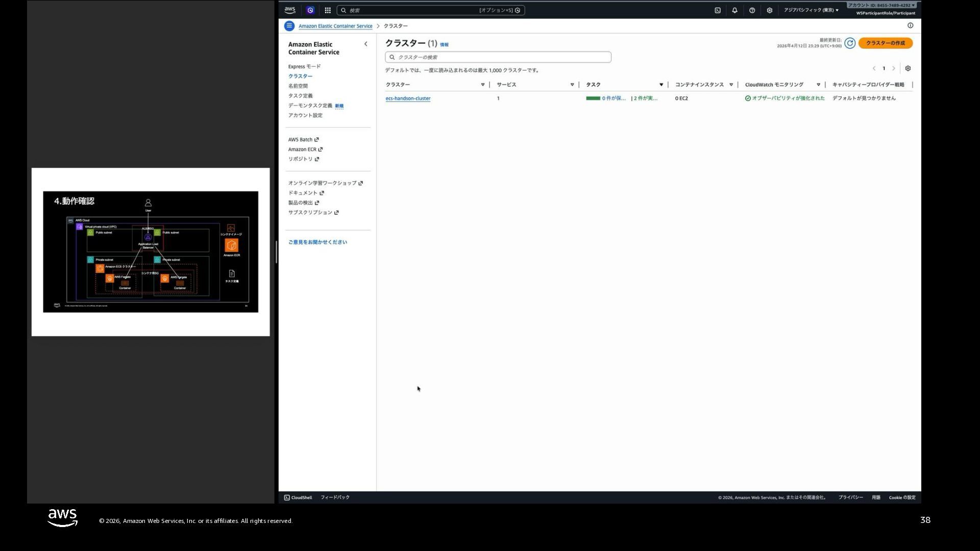Open CloudShell icon in top navigation
The image size is (980, 551).
tap(718, 10)
